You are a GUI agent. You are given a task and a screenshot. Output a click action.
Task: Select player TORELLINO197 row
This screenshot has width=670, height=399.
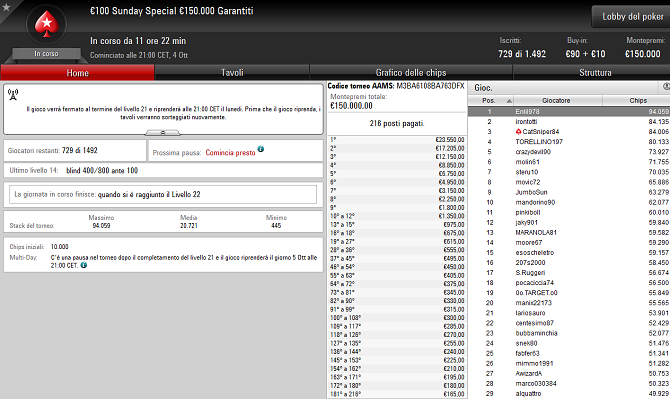(569, 142)
